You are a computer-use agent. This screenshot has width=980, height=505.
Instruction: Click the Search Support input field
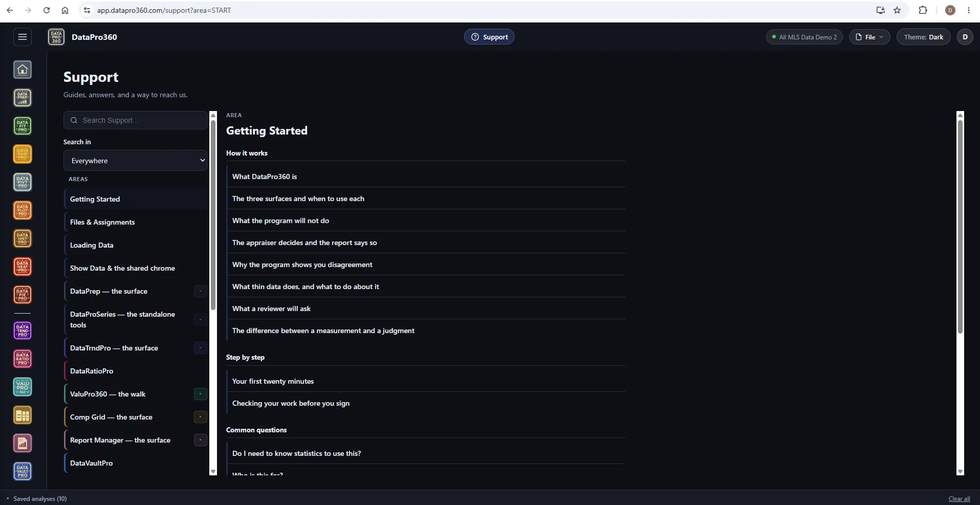pos(135,120)
